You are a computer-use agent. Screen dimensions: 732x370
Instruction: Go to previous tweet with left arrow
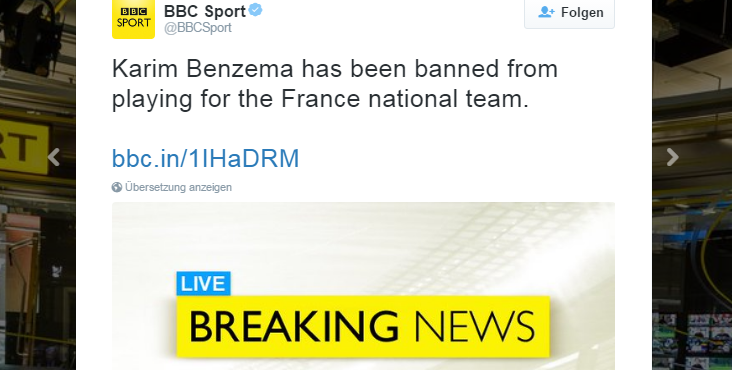click(54, 157)
